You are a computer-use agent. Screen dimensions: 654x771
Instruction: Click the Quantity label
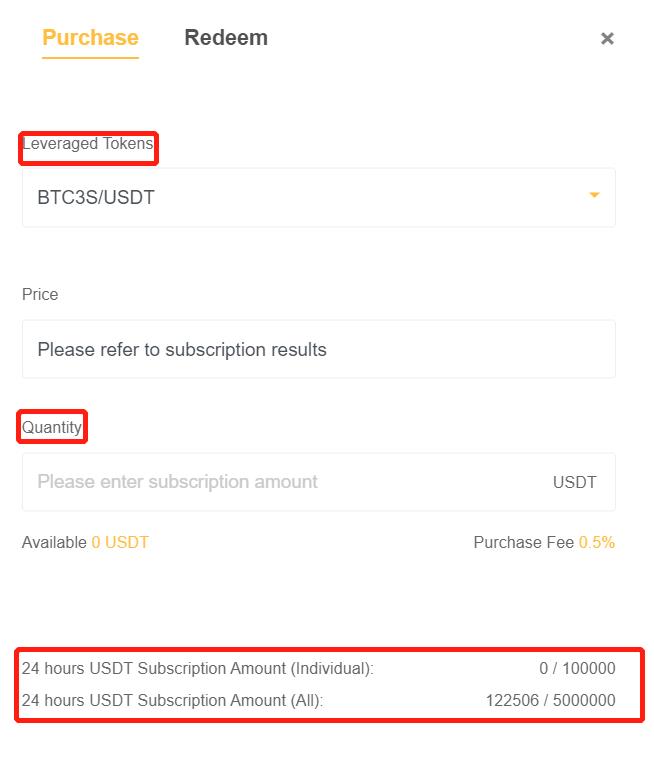tap(52, 428)
